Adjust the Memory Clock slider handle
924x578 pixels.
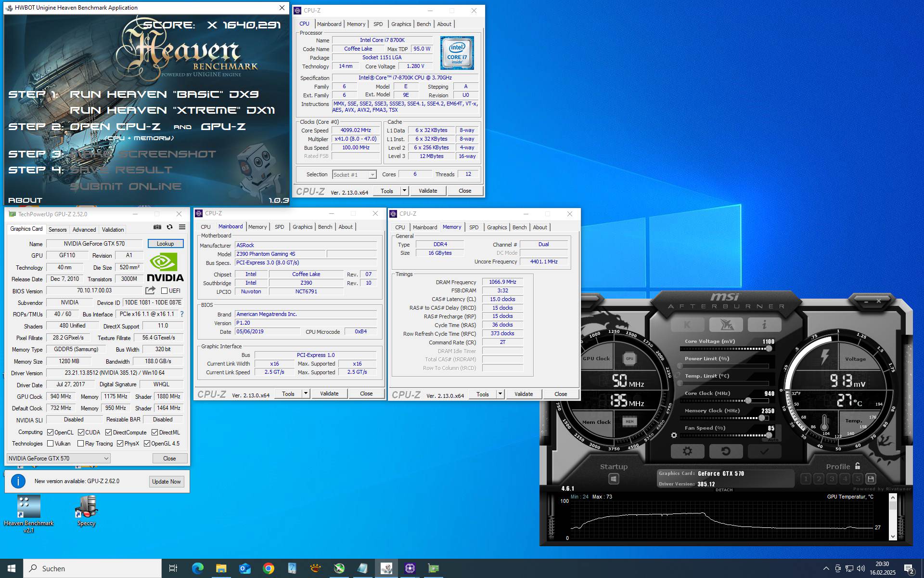pyautogui.click(x=762, y=418)
